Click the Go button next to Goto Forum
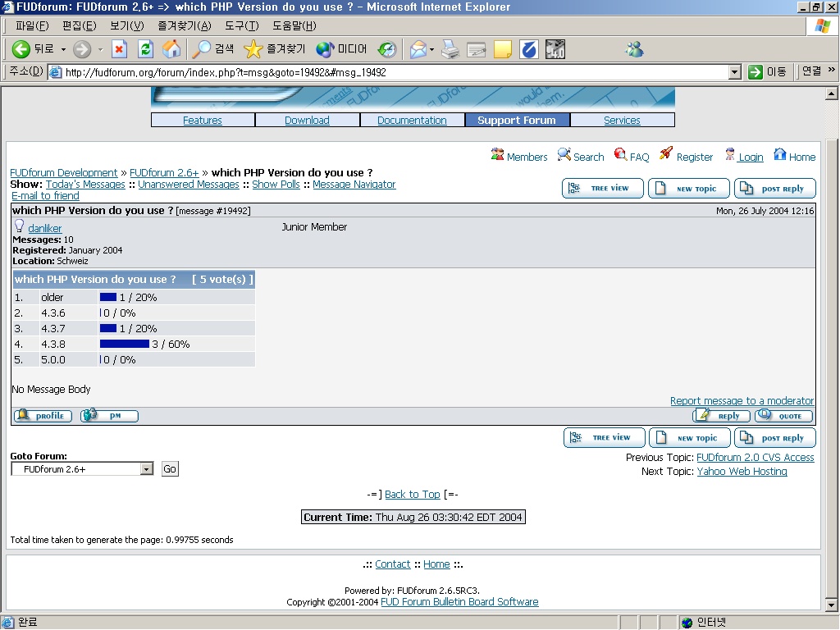 pos(170,468)
